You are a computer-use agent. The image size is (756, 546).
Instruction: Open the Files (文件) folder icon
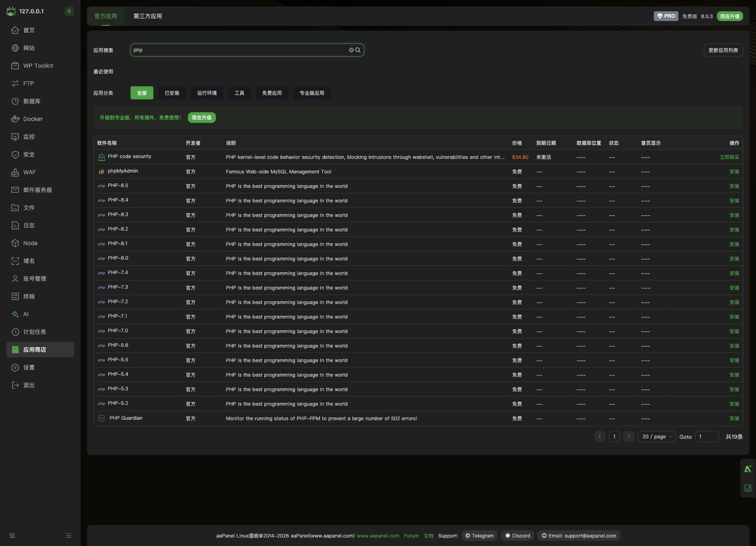pos(15,208)
